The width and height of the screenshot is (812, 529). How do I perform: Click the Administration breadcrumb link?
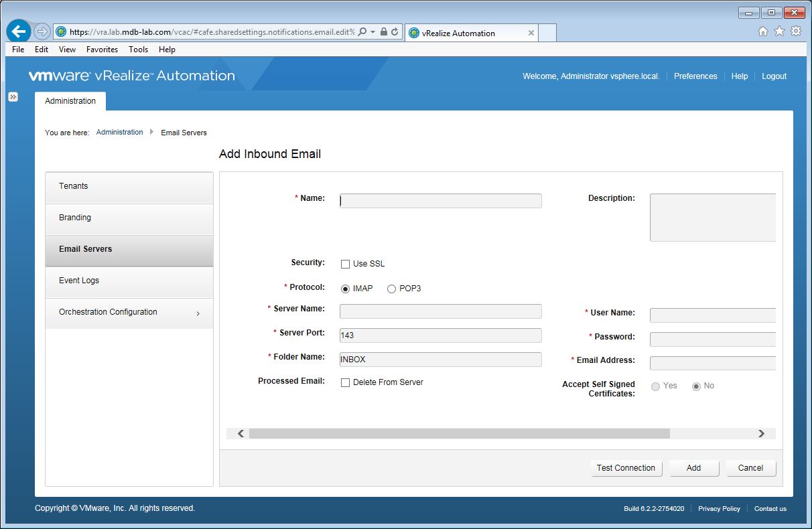point(119,133)
